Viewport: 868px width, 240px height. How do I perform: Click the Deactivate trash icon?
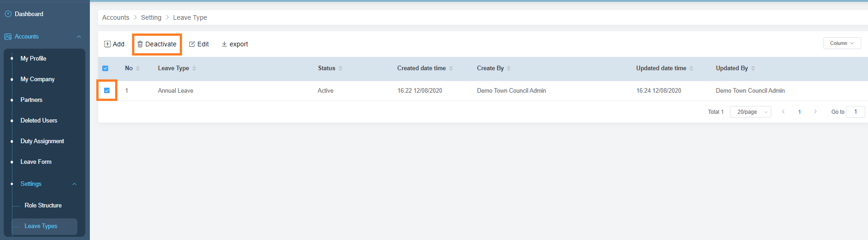(140, 44)
